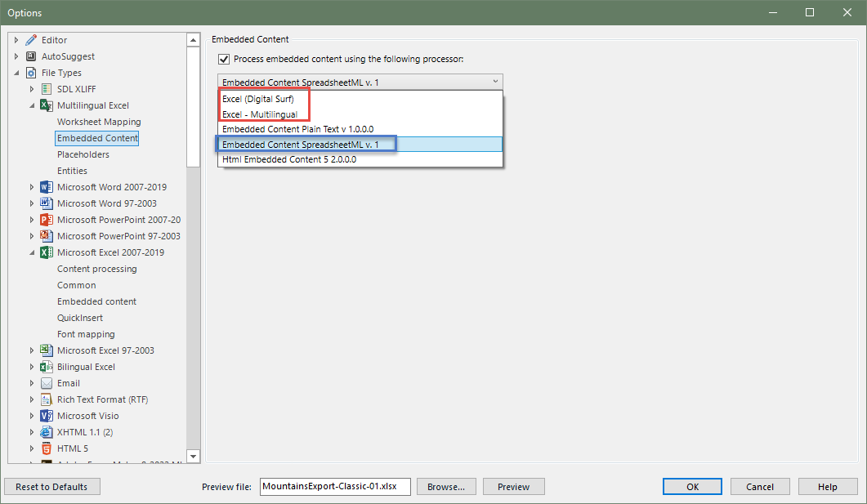Image resolution: width=867 pixels, height=504 pixels.
Task: Select Worksheet Mapping under Multilingual Excel
Action: (99, 122)
